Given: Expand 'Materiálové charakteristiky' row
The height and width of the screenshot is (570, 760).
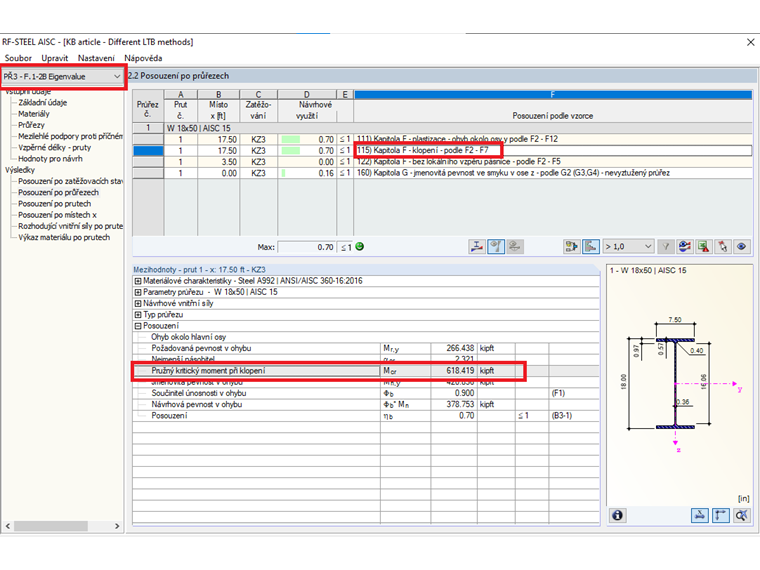Looking at the screenshot, I should pos(138,281).
